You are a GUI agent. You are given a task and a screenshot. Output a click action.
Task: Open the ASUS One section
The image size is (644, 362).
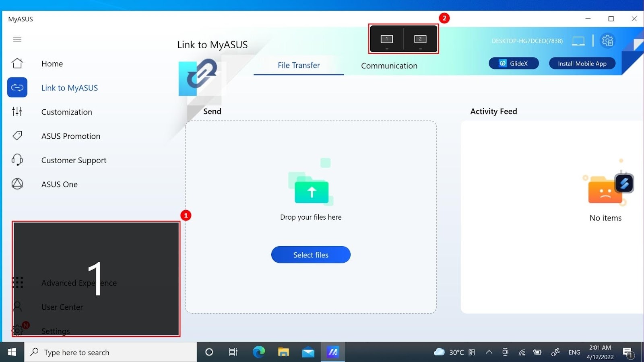(x=60, y=184)
